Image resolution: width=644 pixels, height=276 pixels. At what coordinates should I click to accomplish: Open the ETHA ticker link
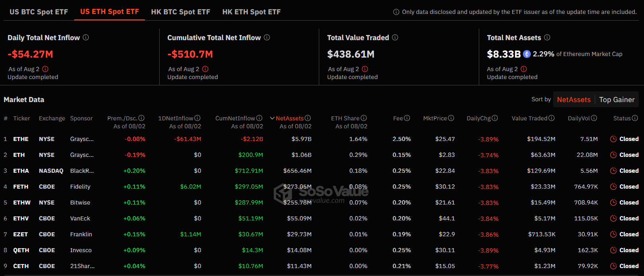coord(21,171)
